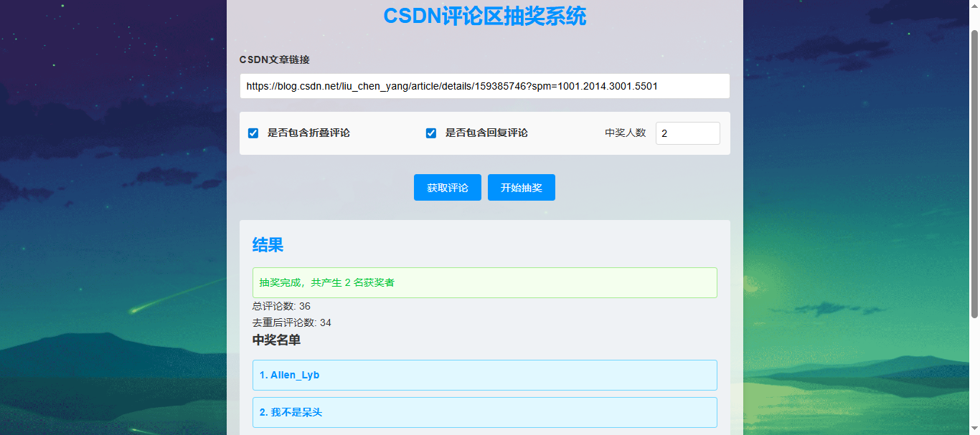The height and width of the screenshot is (435, 980).
Task: Click the CSDN文章链接 label
Action: [275, 59]
